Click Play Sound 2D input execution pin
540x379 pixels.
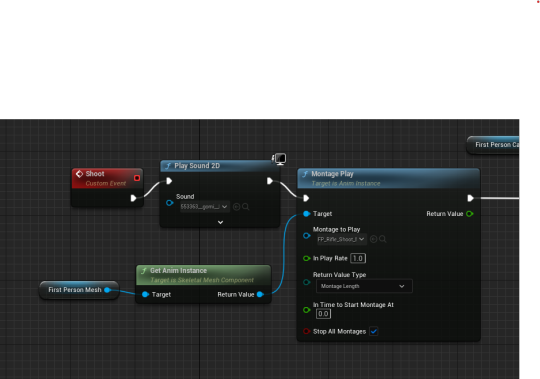click(169, 181)
